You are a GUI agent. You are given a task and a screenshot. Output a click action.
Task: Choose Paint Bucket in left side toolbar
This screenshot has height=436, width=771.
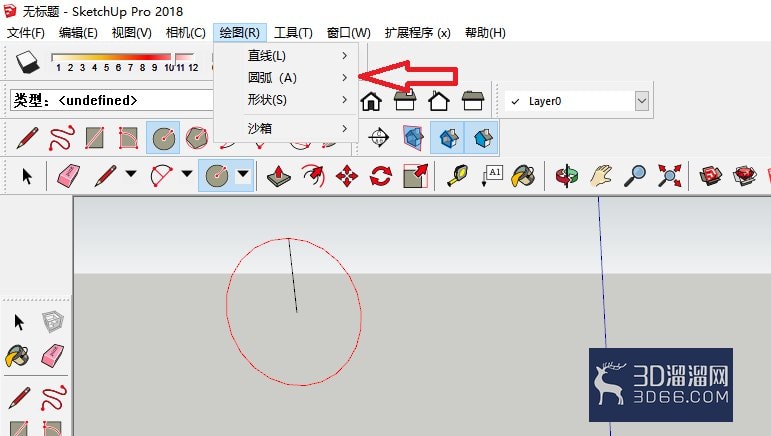(x=18, y=356)
